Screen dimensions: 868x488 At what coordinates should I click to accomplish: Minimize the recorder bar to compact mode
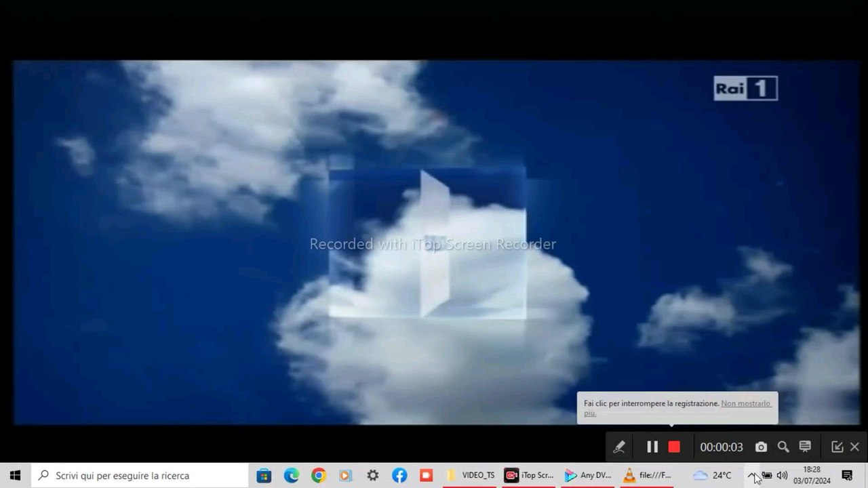pos(837,447)
